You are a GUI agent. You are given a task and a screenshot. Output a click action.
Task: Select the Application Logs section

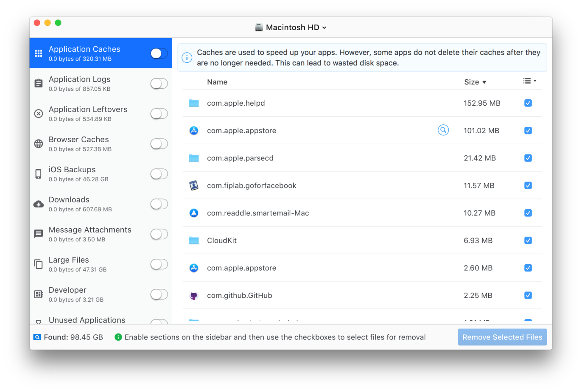(101, 84)
